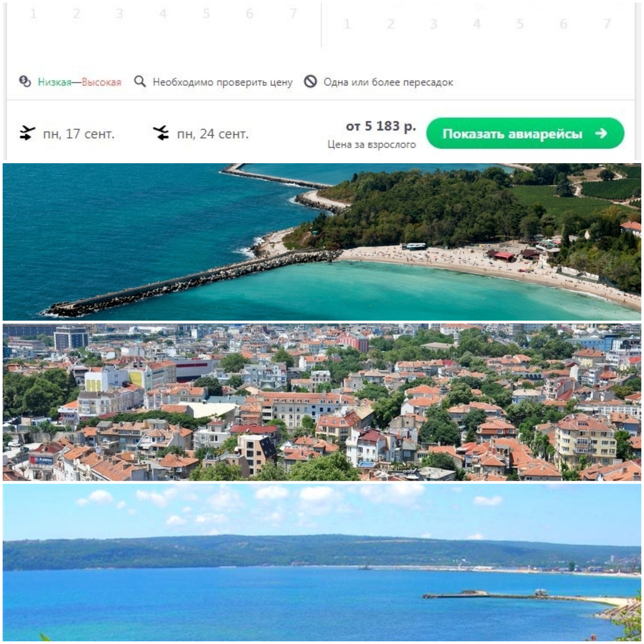Click the Цена за взрослого caption

click(372, 144)
